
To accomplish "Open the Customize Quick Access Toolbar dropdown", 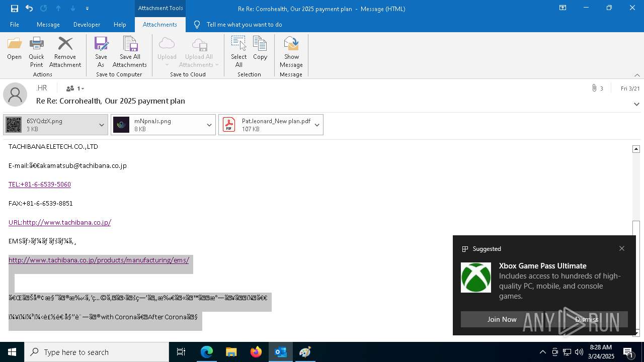I will [x=87, y=9].
